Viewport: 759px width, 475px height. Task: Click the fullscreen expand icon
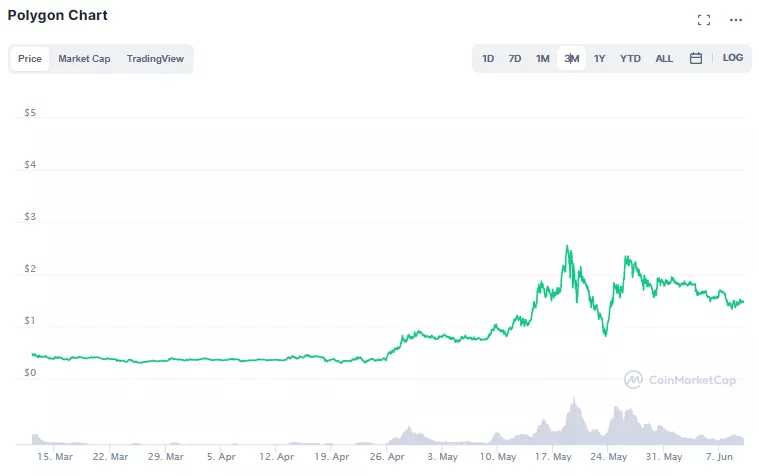click(x=704, y=20)
